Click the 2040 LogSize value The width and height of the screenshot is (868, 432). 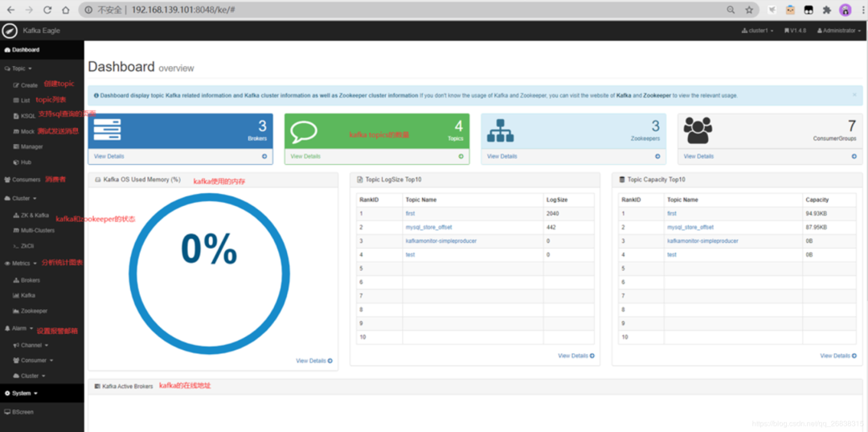tap(552, 213)
